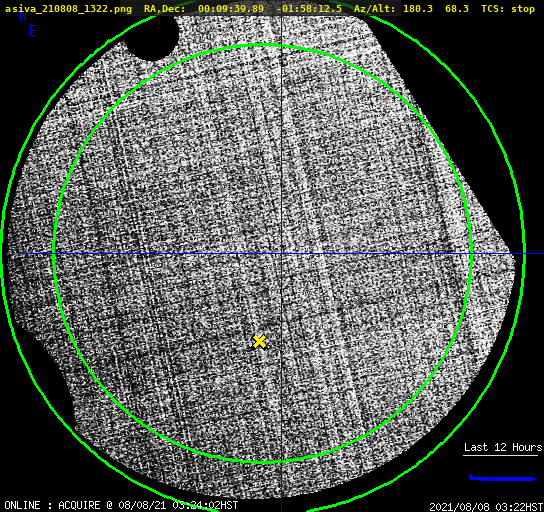The height and width of the screenshot is (512, 544).
Task: Click the blue E compass letter
Action: 33,31
